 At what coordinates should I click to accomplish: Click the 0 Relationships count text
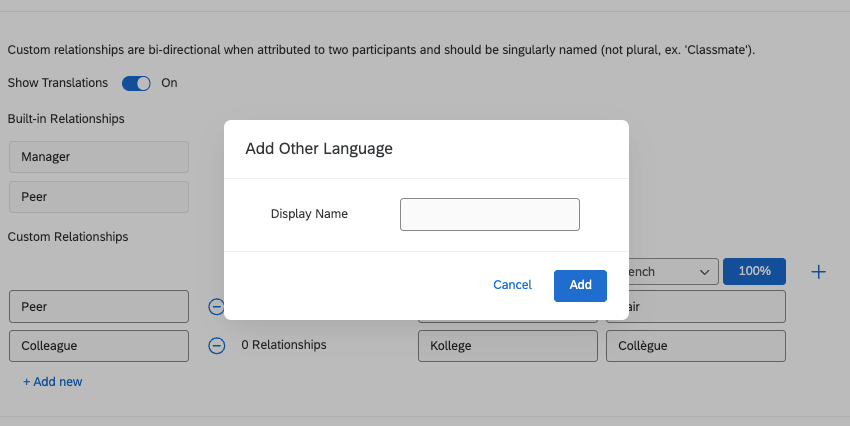pyautogui.click(x=284, y=345)
